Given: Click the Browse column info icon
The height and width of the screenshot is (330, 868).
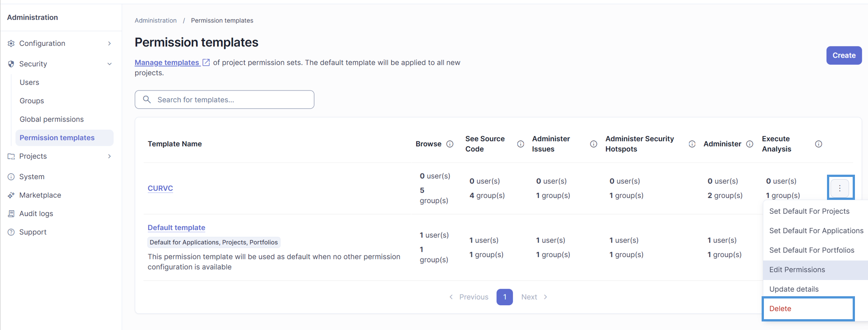Looking at the screenshot, I should (x=450, y=144).
